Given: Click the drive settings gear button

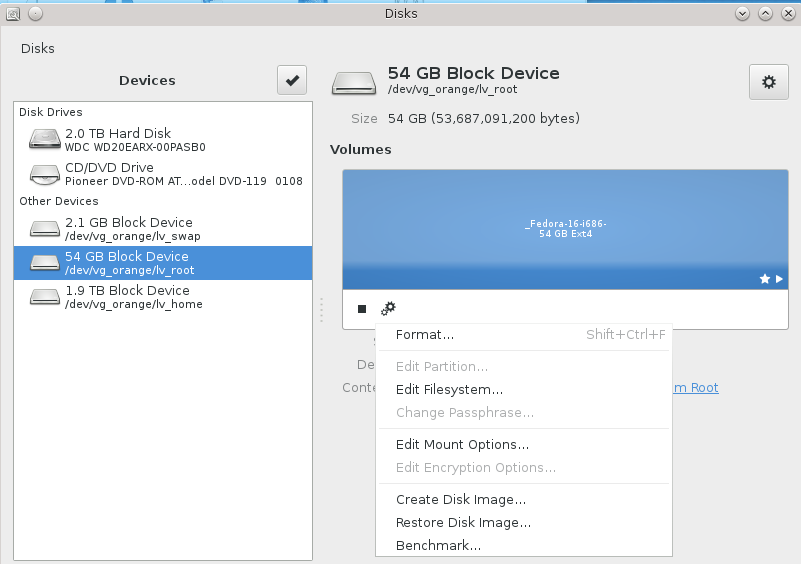Looking at the screenshot, I should (769, 82).
